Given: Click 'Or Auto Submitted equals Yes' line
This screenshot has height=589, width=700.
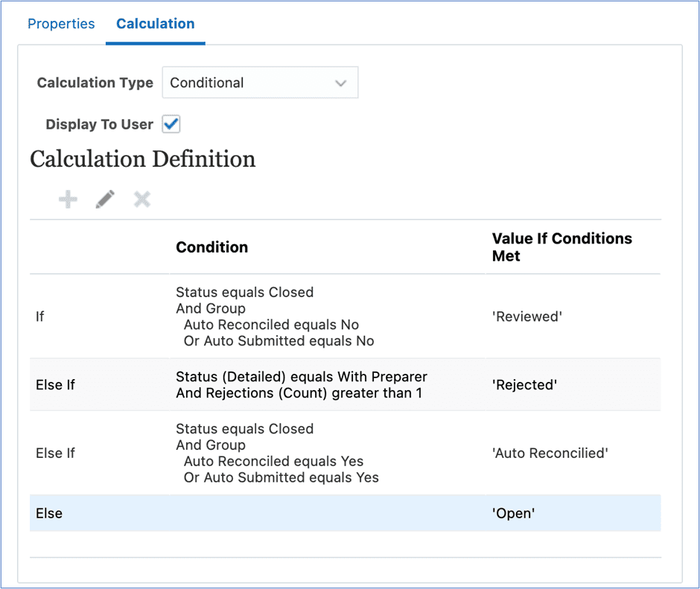Looking at the screenshot, I should pyautogui.click(x=281, y=477).
